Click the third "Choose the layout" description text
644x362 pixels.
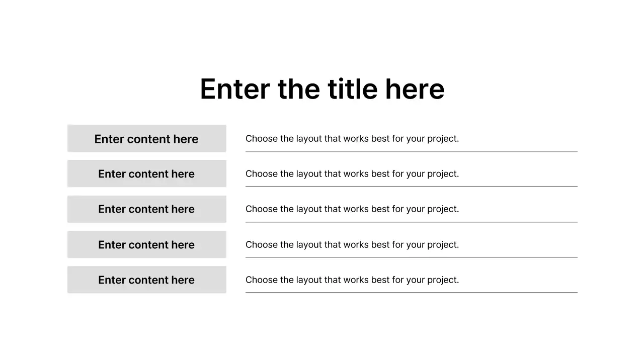(352, 209)
